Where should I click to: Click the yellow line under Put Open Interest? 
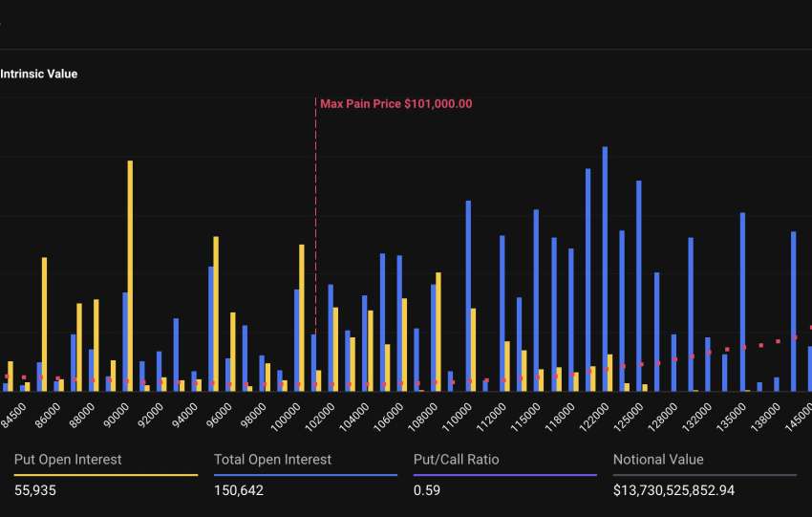tap(105, 475)
